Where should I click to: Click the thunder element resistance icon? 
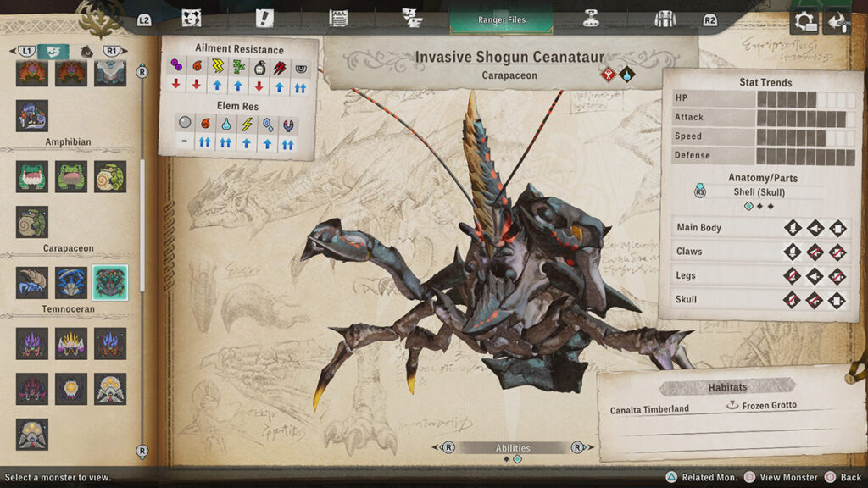tap(247, 124)
